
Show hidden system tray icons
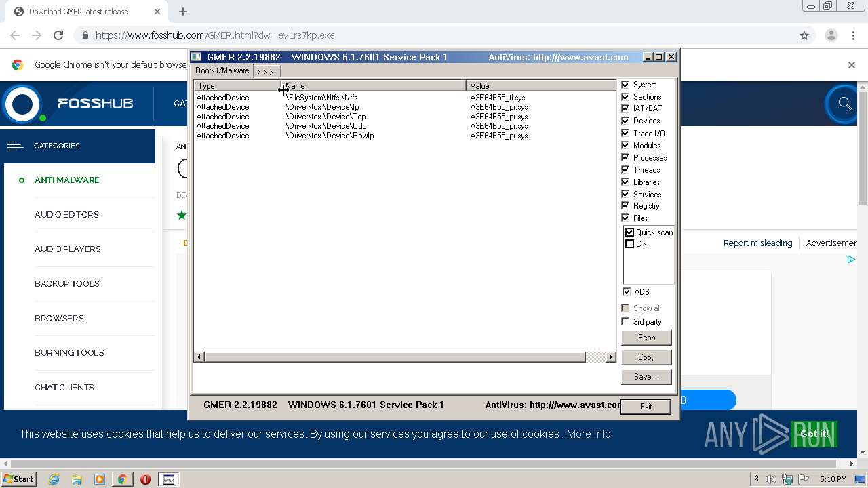[x=756, y=479]
